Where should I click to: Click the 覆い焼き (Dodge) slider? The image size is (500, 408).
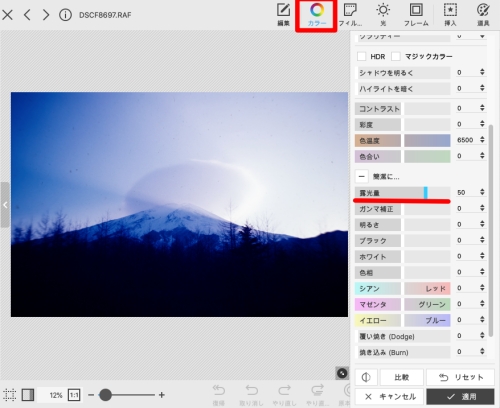pyautogui.click(x=403, y=336)
